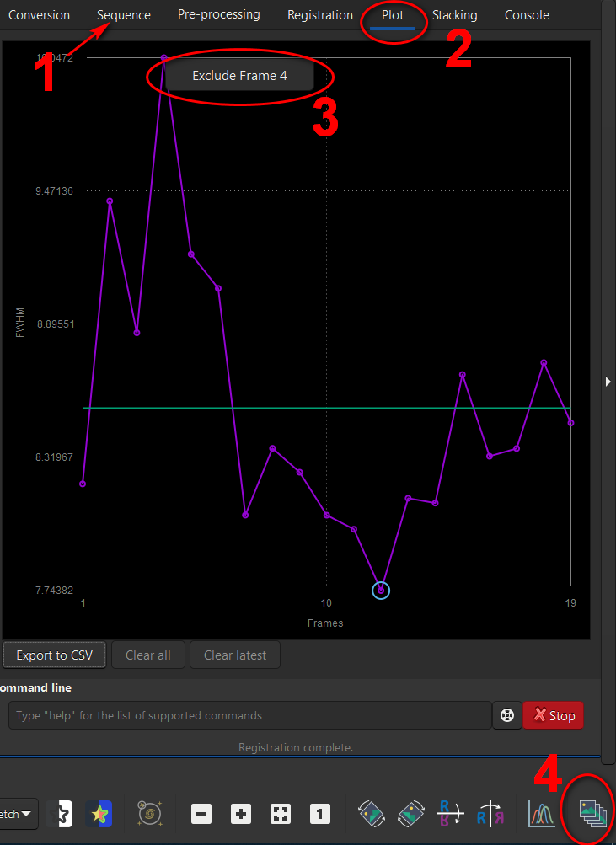Click the zoom out minus icon
Screen dimensions: 616x845
[201, 814]
